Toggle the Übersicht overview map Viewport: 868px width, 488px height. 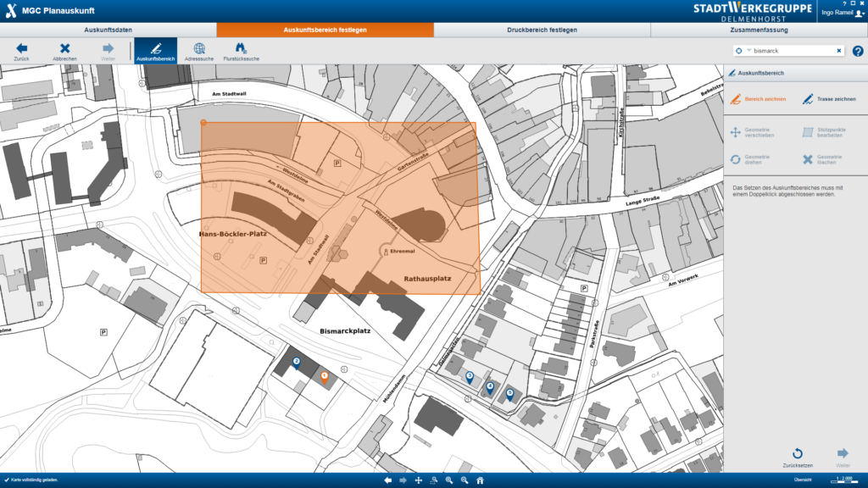802,480
